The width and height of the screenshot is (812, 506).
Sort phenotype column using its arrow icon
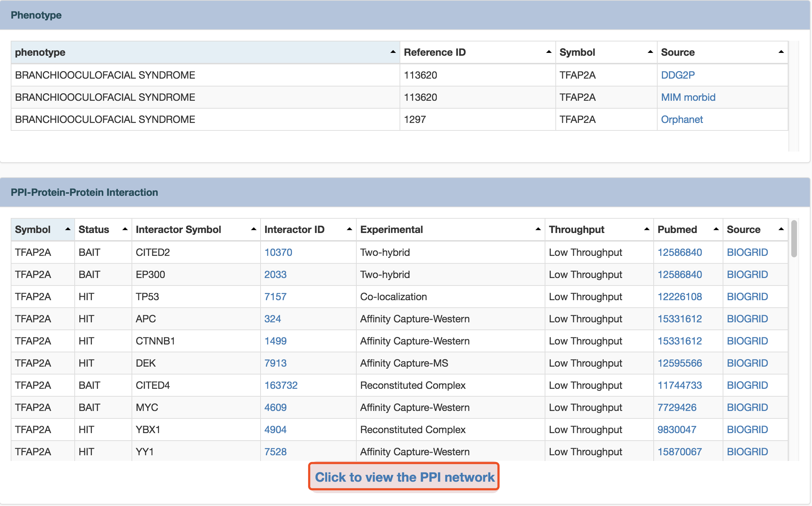(393, 52)
